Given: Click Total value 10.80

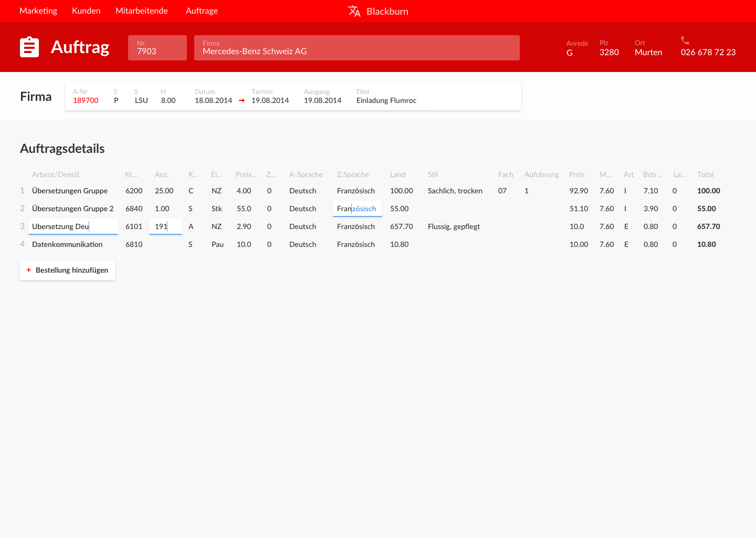Looking at the screenshot, I should pyautogui.click(x=707, y=244).
